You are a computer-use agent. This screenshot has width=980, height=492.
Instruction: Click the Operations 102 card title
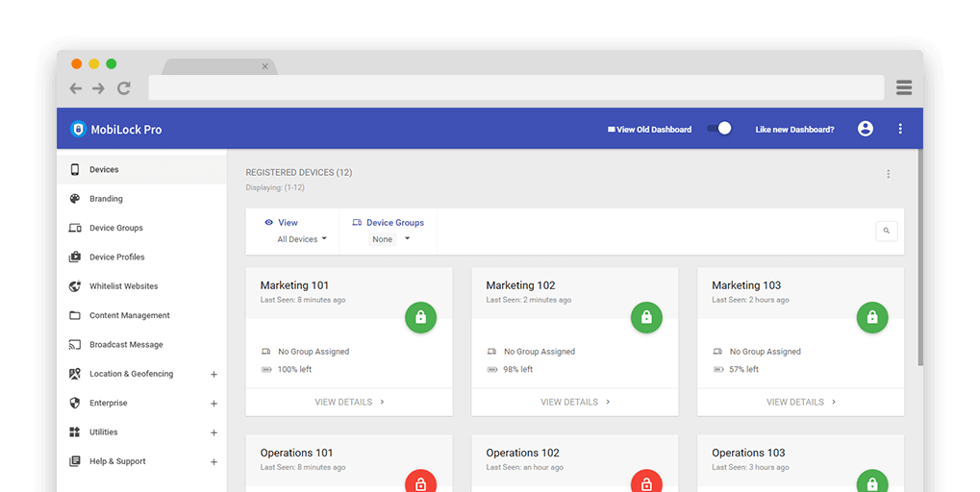522,453
